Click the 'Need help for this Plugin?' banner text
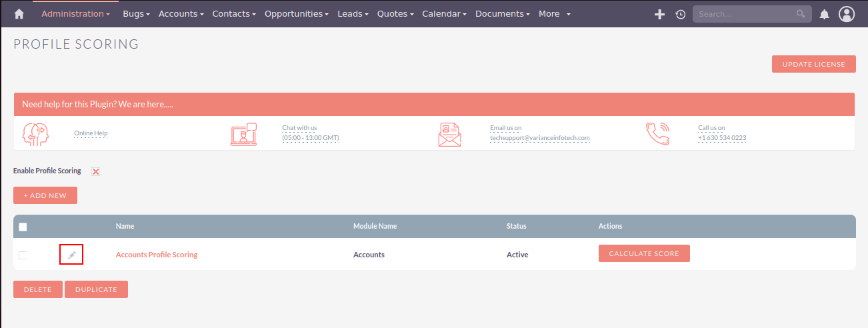The image size is (868, 328). click(x=98, y=105)
